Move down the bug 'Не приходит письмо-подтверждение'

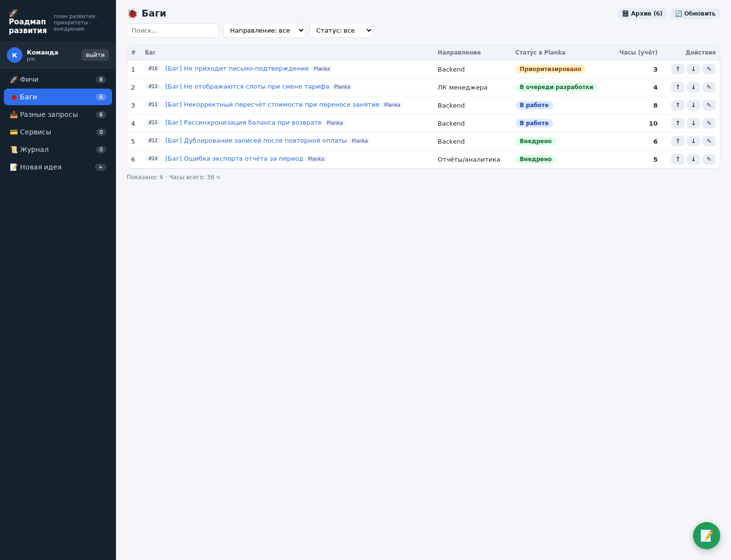click(693, 69)
